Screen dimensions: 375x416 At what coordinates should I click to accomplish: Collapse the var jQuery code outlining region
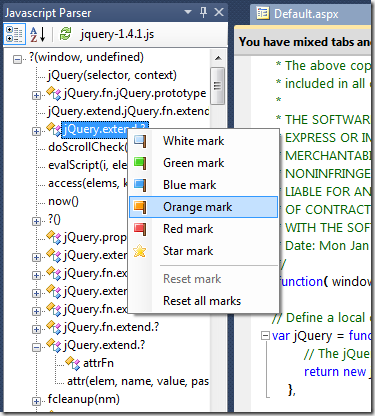click(265, 335)
